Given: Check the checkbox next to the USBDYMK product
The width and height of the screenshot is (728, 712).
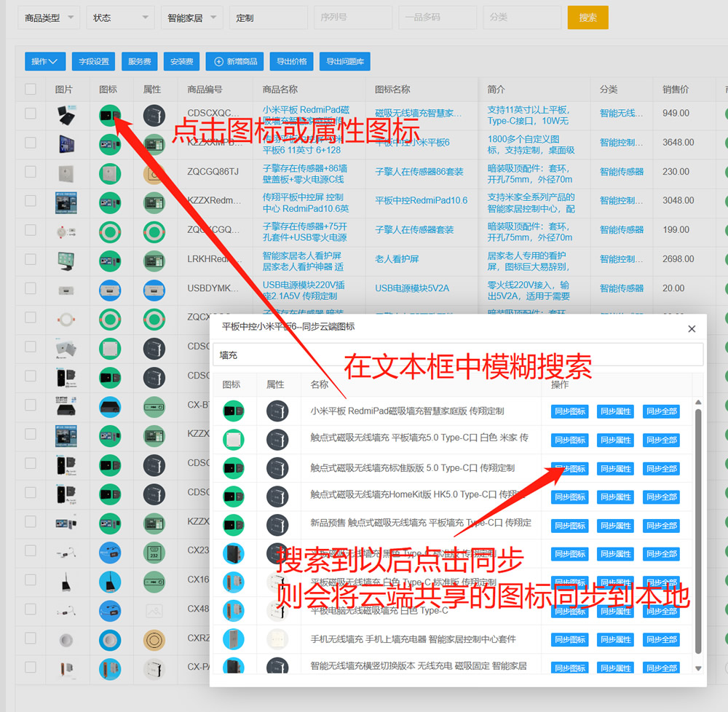Looking at the screenshot, I should point(31,288).
